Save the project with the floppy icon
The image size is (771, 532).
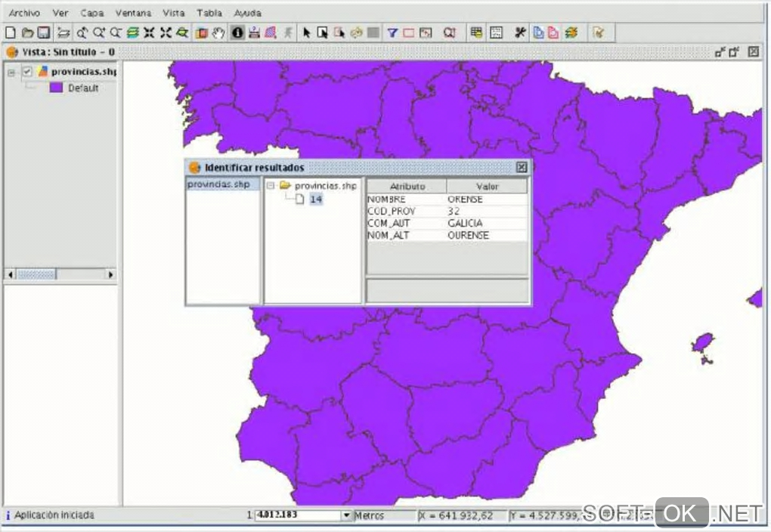[x=44, y=33]
